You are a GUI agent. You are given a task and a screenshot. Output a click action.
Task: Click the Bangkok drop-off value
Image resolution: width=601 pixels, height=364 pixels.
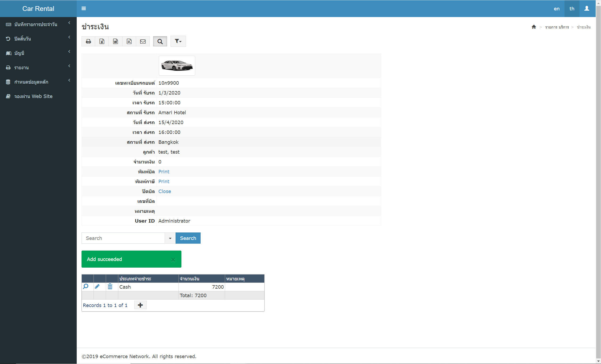pos(168,142)
